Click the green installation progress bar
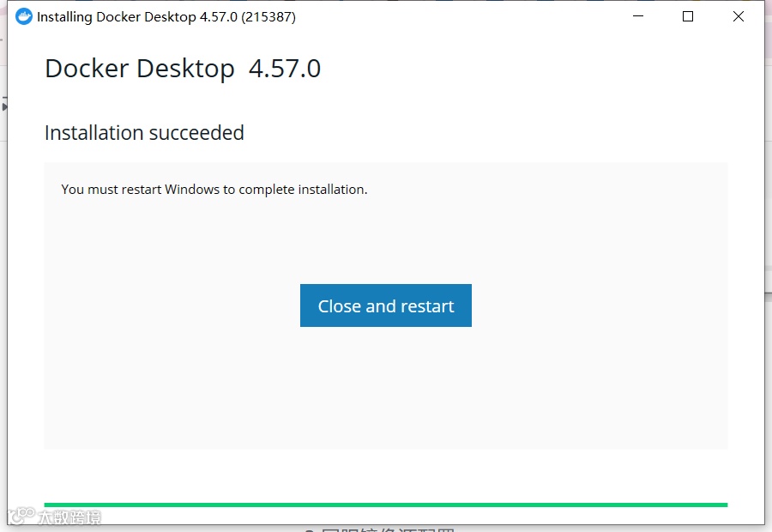772x532 pixels. pyautogui.click(x=385, y=505)
